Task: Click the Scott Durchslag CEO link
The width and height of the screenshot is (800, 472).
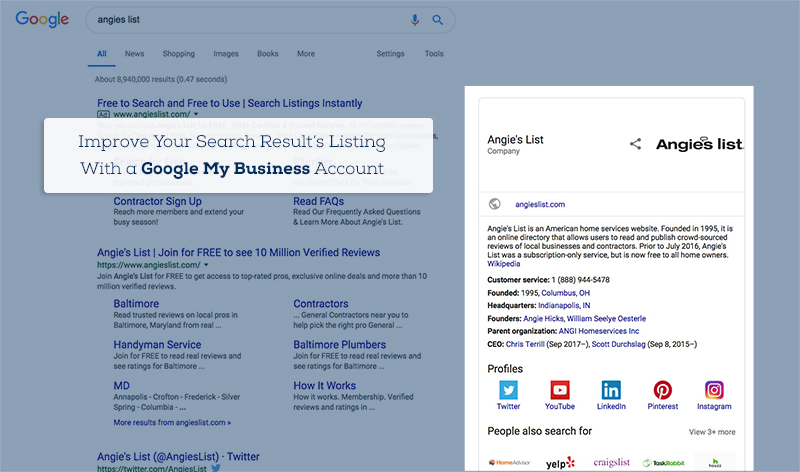Action: (618, 344)
